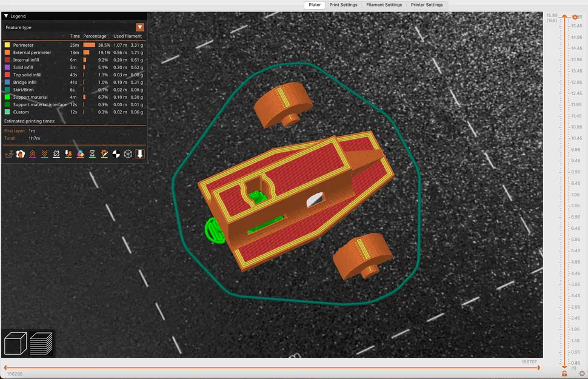Toggle Top solid infill visibility
The height and width of the screenshot is (379, 588).
pyautogui.click(x=74, y=75)
